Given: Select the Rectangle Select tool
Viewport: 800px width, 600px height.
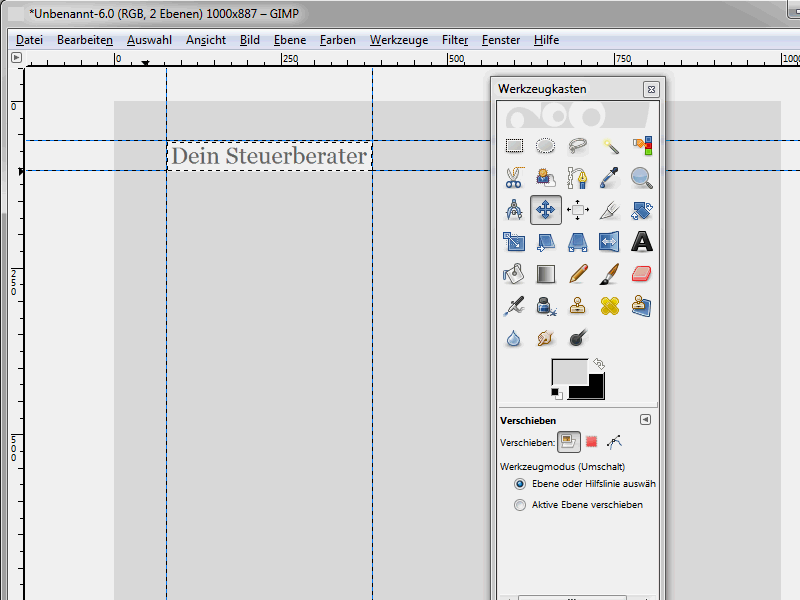Looking at the screenshot, I should [514, 146].
